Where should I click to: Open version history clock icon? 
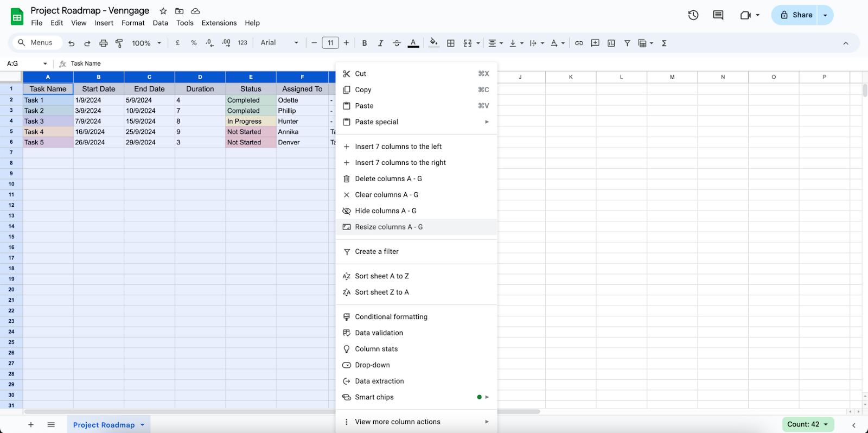693,15
